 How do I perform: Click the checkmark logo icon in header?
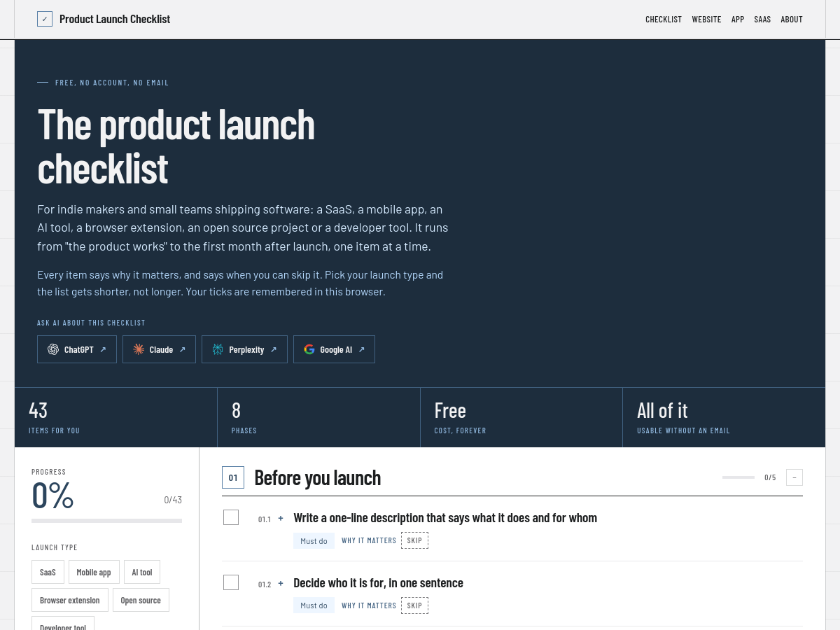point(45,19)
